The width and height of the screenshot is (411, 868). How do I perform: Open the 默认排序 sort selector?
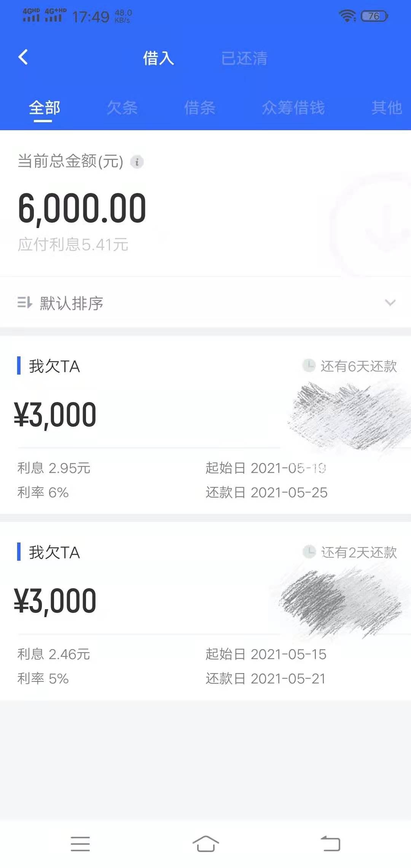pyautogui.click(x=205, y=303)
